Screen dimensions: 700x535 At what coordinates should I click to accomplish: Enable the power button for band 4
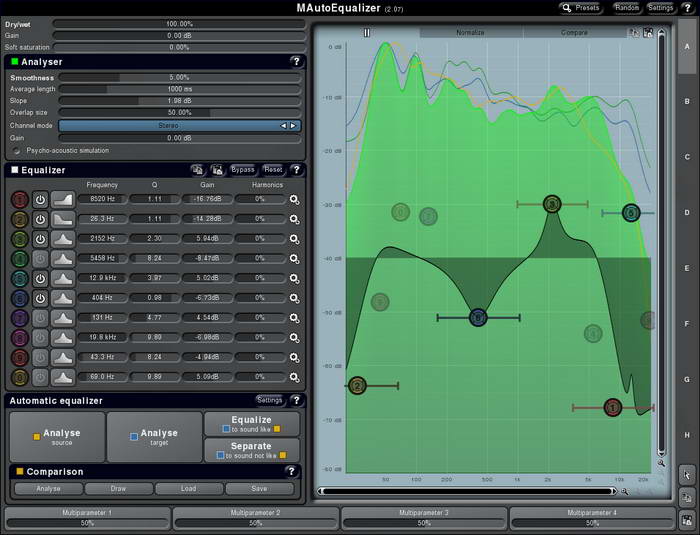(x=41, y=259)
